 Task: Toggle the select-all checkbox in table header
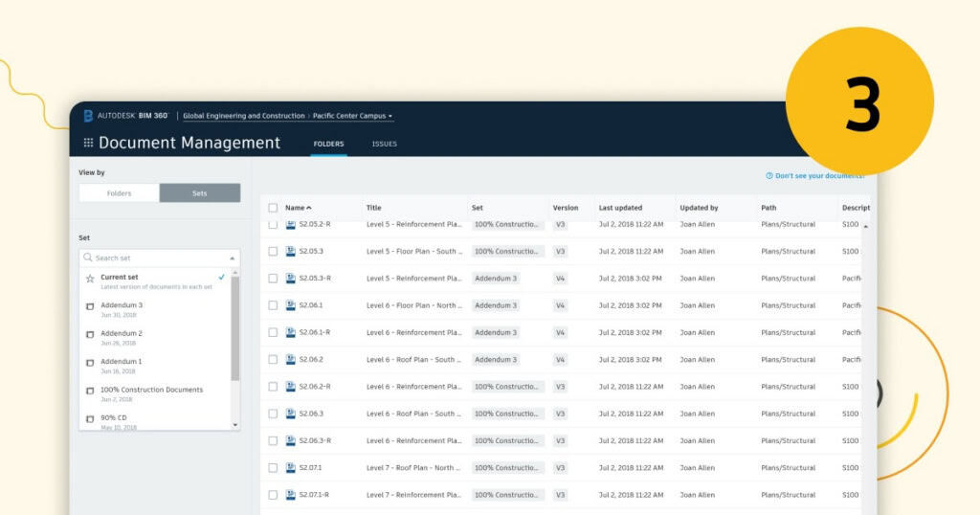pyautogui.click(x=273, y=208)
